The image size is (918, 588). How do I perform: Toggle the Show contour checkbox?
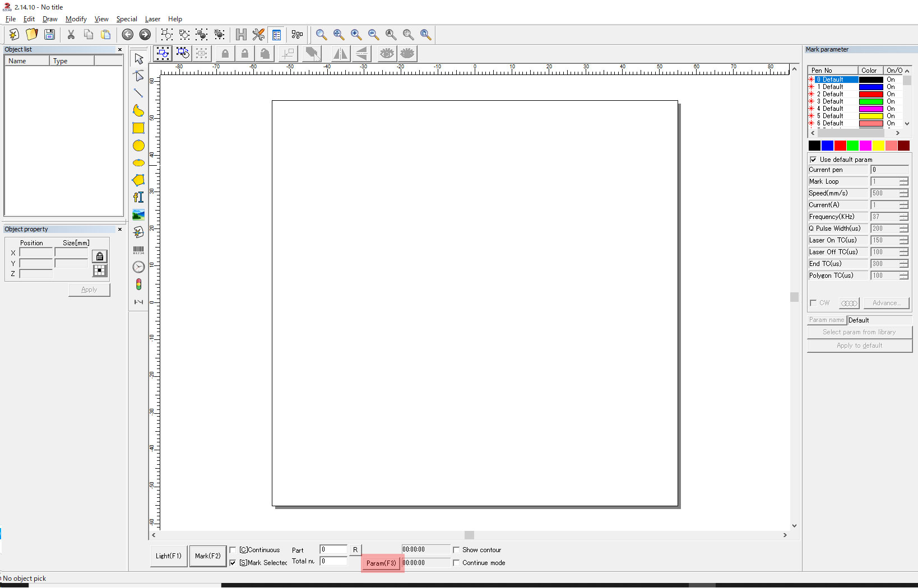click(x=456, y=550)
